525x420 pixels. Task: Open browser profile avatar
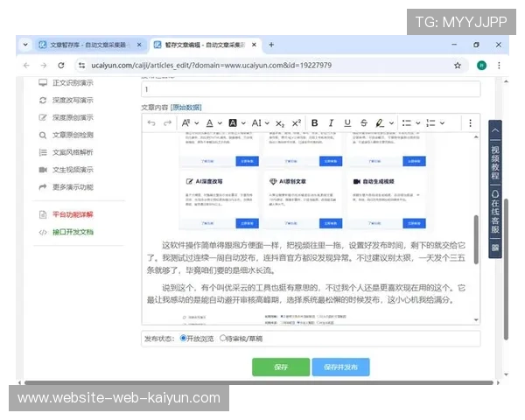481,66
